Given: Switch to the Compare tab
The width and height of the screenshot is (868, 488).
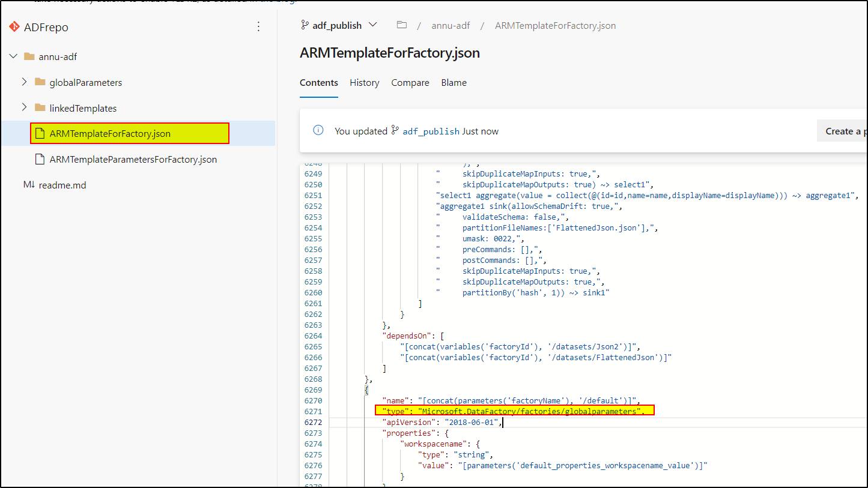Looking at the screenshot, I should (x=410, y=83).
